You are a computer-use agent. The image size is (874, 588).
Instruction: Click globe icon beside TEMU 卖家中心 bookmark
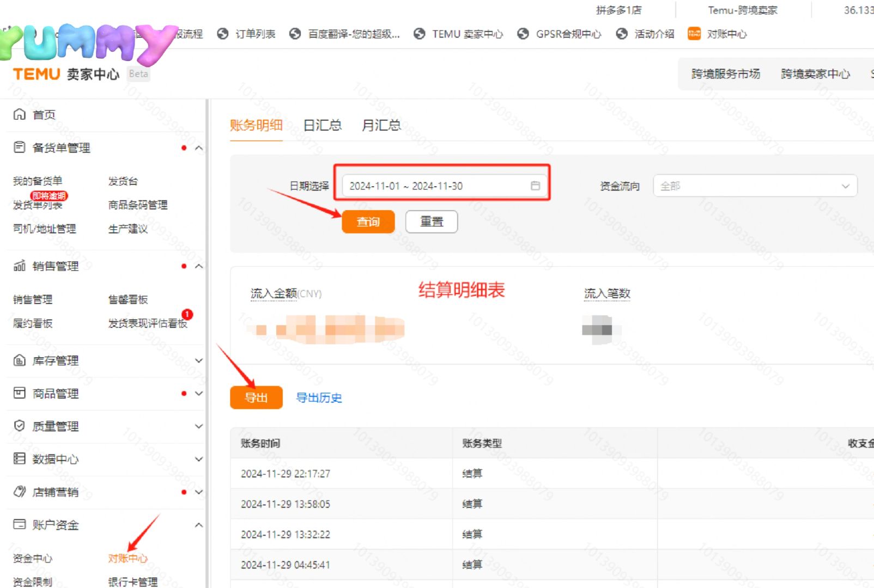coord(419,34)
